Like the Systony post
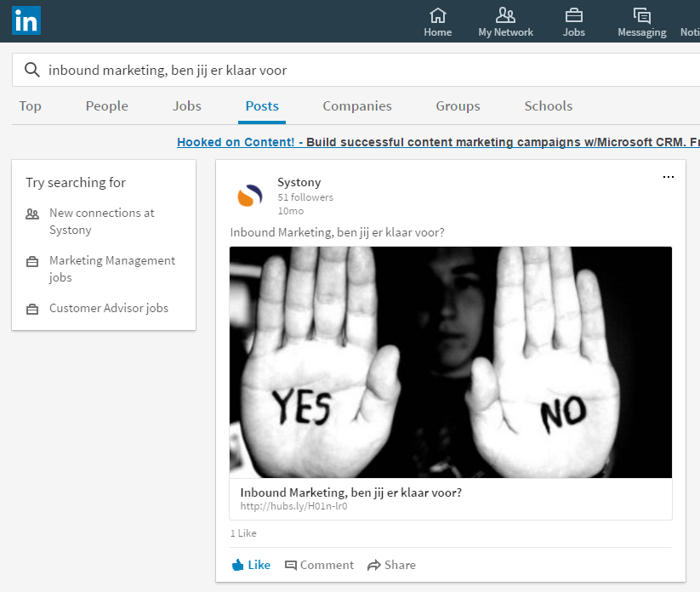 pos(251,566)
